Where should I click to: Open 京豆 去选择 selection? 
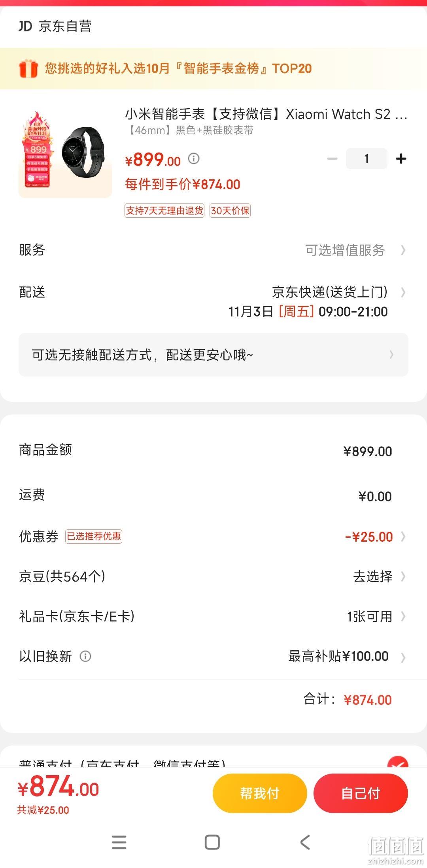click(213, 576)
